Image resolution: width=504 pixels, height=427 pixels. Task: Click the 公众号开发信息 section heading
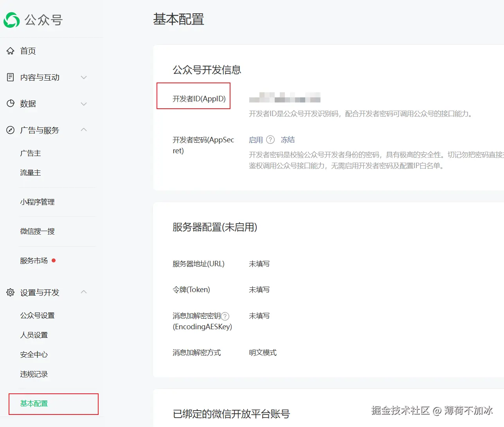pos(207,70)
